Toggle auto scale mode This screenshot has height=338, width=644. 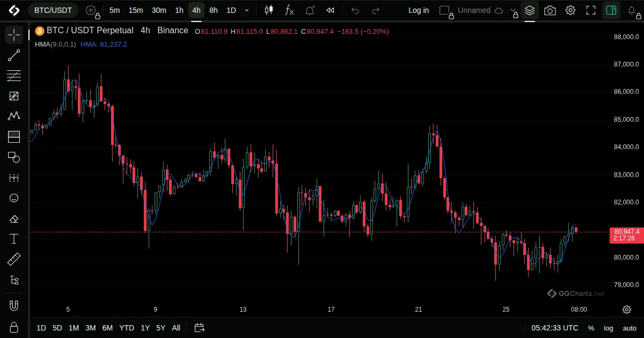click(630, 328)
